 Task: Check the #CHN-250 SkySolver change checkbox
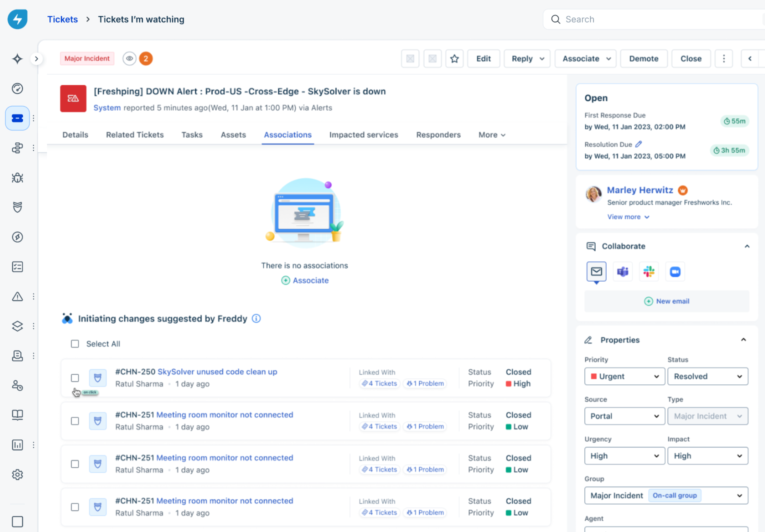pos(75,378)
